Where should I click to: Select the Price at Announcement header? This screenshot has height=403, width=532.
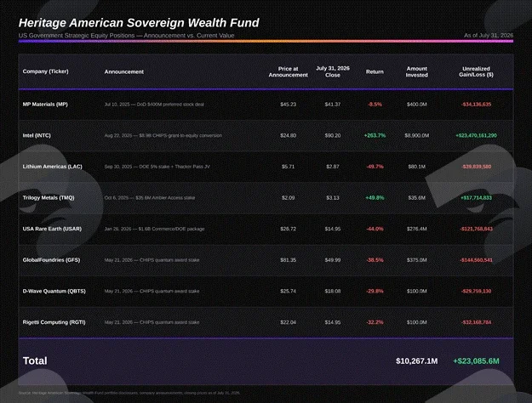coord(288,71)
